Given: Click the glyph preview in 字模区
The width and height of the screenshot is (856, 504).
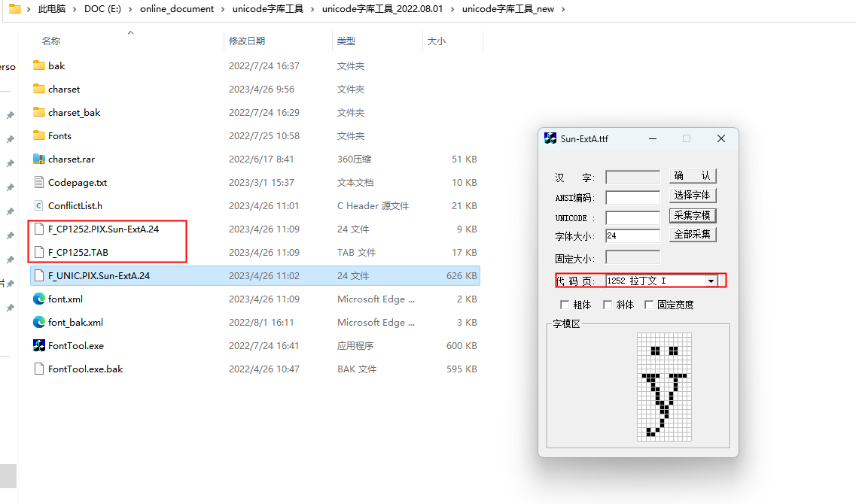Looking at the screenshot, I should coord(664,387).
